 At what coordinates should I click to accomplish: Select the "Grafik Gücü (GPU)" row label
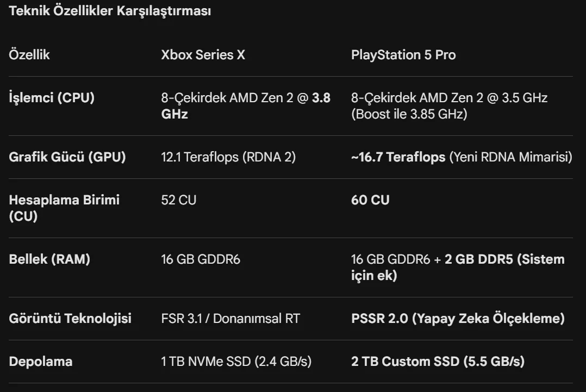[x=67, y=157]
